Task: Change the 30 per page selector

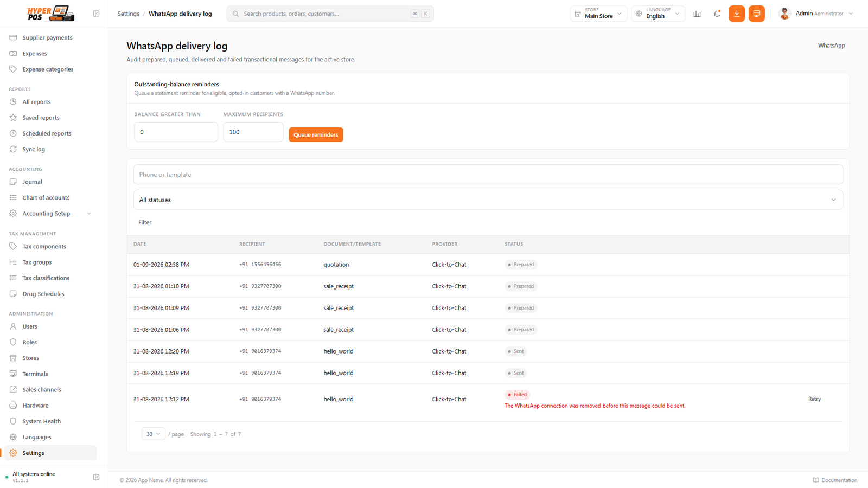Action: pos(153,434)
